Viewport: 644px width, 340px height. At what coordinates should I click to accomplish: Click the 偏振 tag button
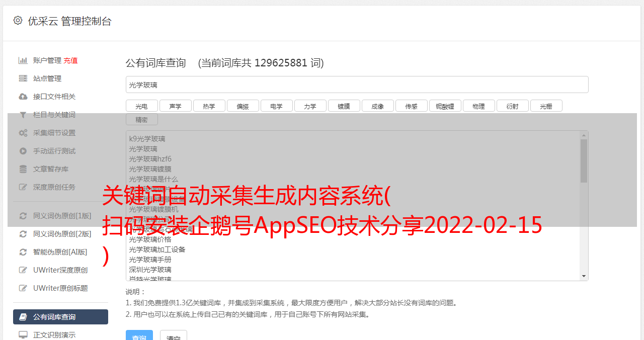(x=243, y=106)
